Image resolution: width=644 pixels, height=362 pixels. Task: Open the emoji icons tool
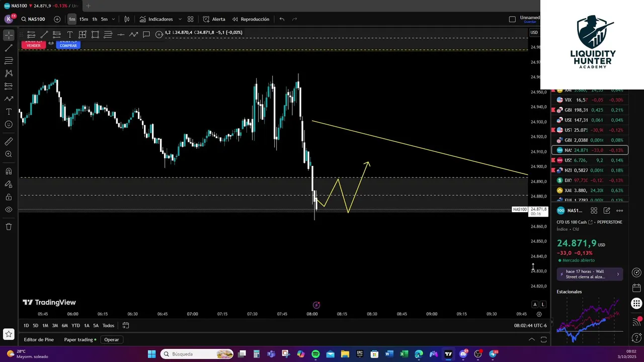[x=9, y=124]
